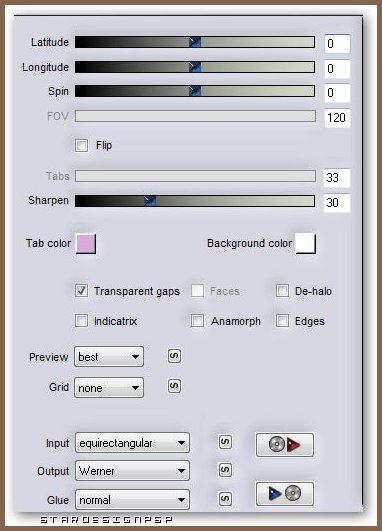This screenshot has width=382, height=531.
Task: Click the S icon next to Output
Action: (x=226, y=470)
